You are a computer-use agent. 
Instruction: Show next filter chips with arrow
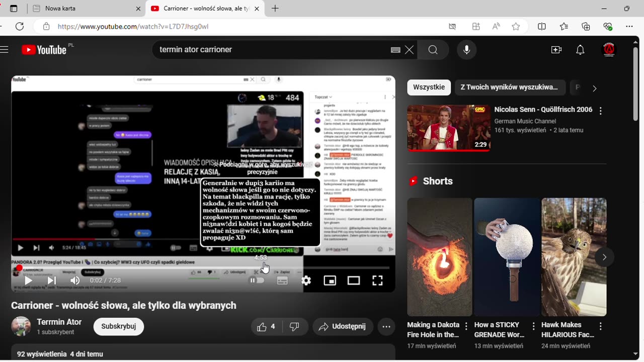point(594,88)
